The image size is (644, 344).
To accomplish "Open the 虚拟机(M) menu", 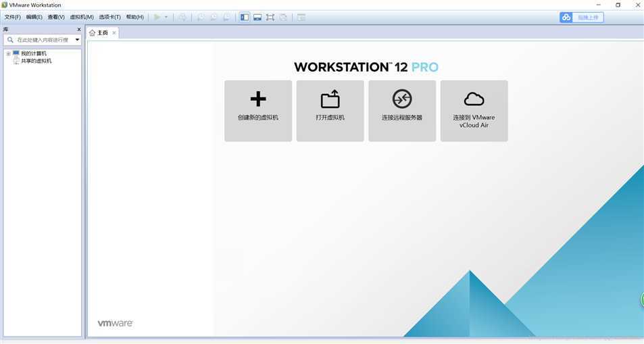I will (x=82, y=18).
